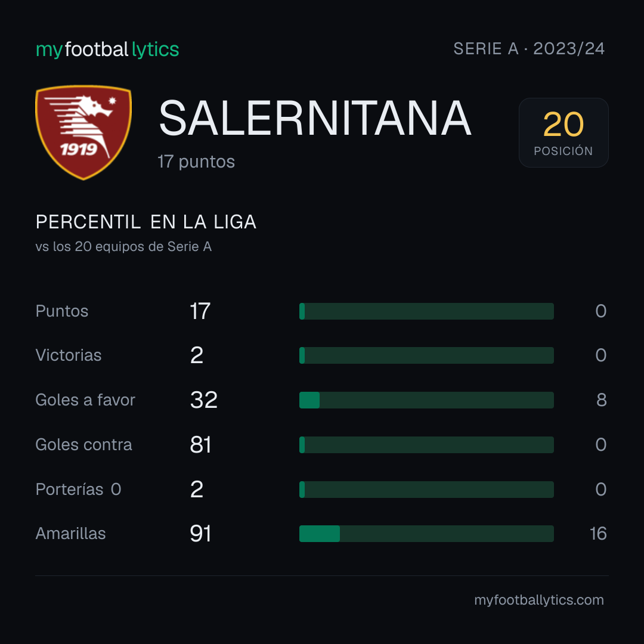The width and height of the screenshot is (644, 644).
Task: Click the Puntos percentile bar
Action: (x=426, y=311)
